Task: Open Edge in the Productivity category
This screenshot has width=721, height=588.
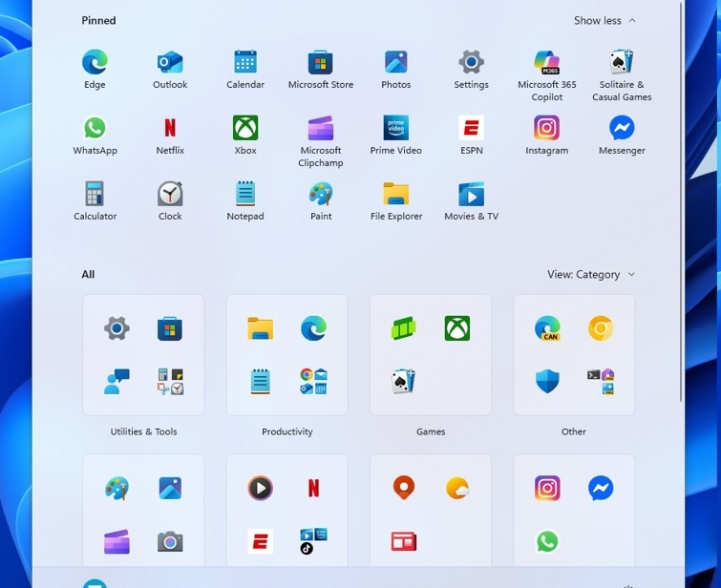Action: (313, 328)
